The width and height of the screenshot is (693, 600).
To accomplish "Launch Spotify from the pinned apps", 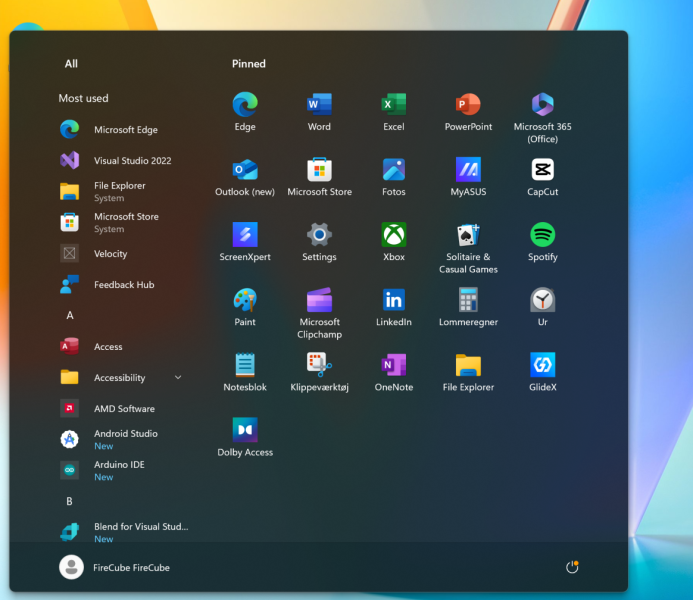I will tap(542, 242).
